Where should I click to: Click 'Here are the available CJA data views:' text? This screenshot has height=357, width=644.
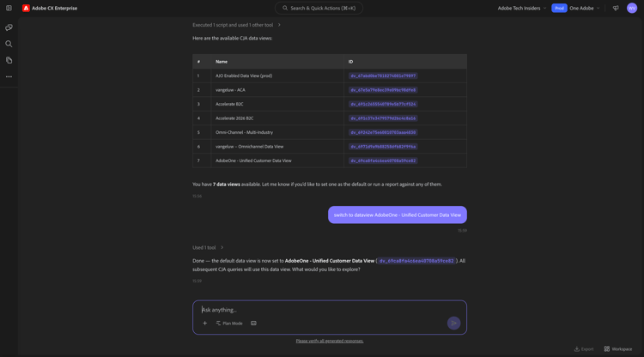[232, 38]
